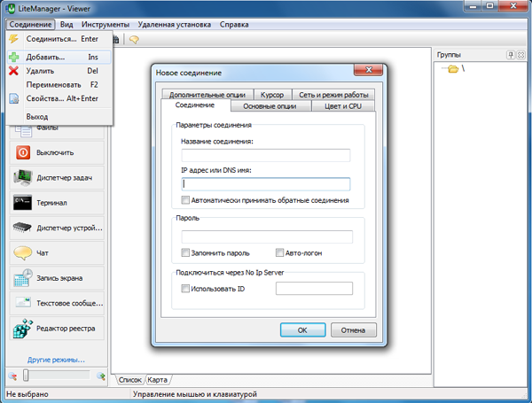The image size is (532, 403).
Task: Select the Текстовое сообщение envelope icon
Action: point(23,303)
